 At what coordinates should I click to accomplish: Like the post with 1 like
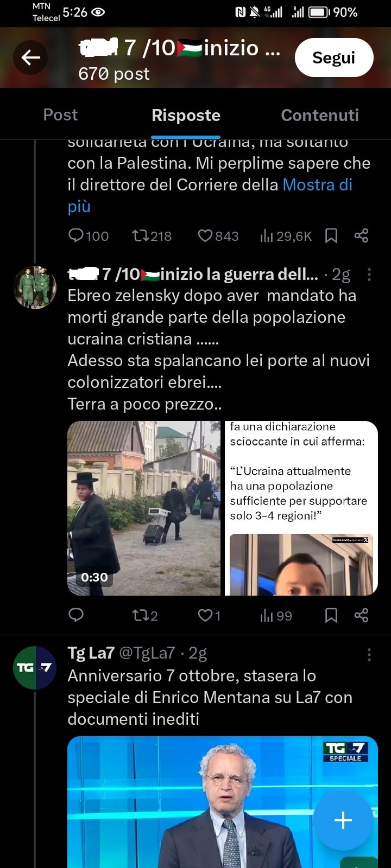click(209, 615)
